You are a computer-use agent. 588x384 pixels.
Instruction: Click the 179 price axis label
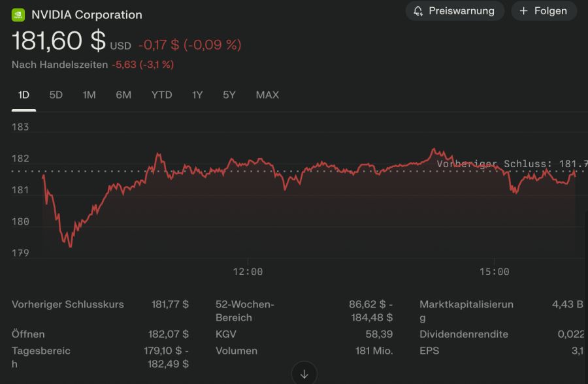(x=20, y=253)
